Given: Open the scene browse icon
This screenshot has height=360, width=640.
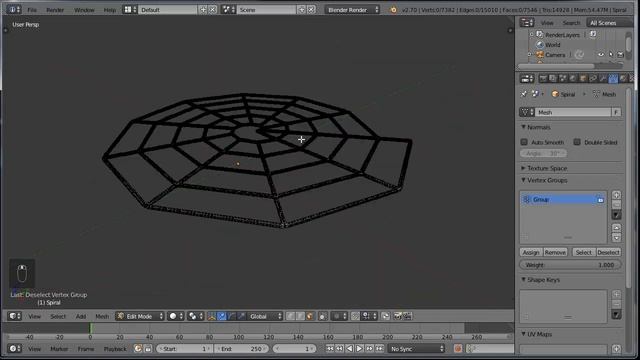Looking at the screenshot, I should pos(228,9).
